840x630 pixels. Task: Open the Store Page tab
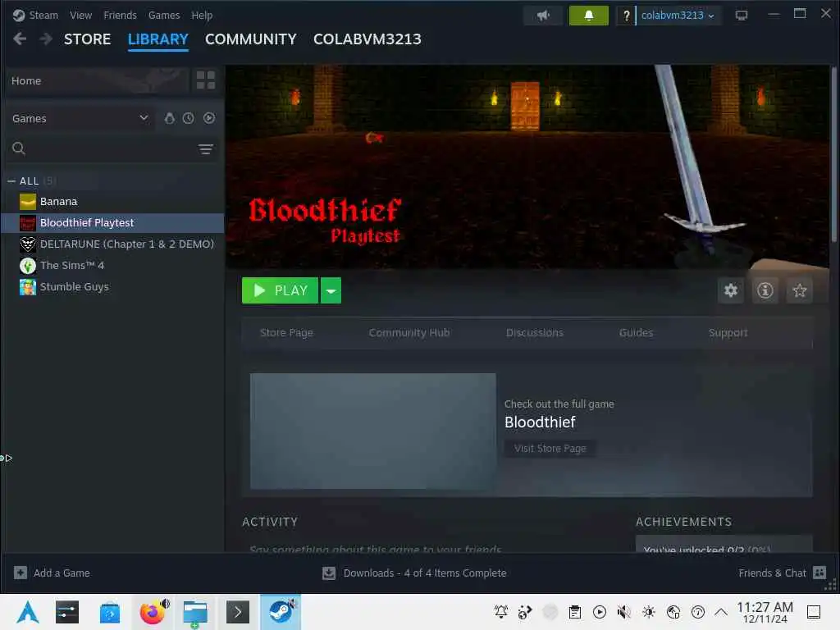[286, 333]
